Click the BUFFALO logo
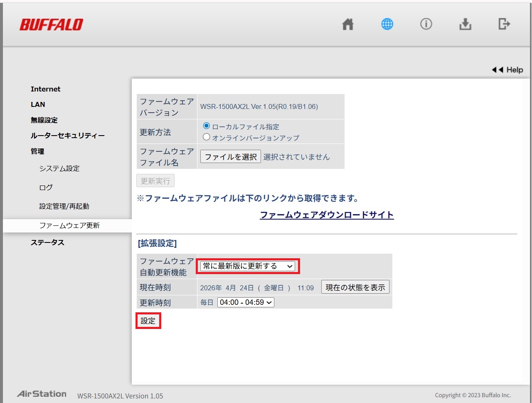This screenshot has height=403, width=532. pyautogui.click(x=51, y=25)
